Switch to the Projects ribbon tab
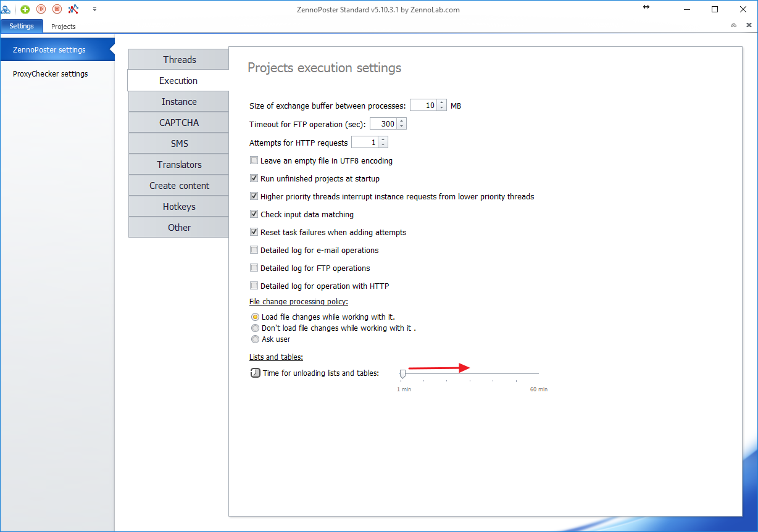 point(64,27)
